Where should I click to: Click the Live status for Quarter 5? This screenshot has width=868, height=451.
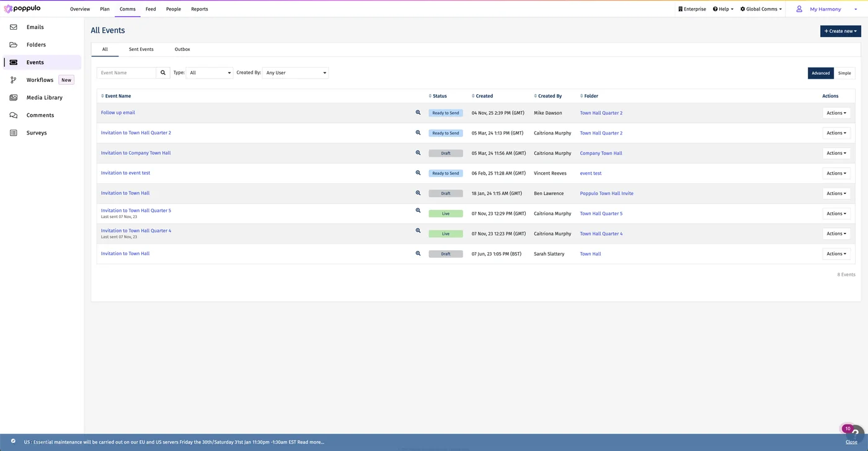point(446,214)
